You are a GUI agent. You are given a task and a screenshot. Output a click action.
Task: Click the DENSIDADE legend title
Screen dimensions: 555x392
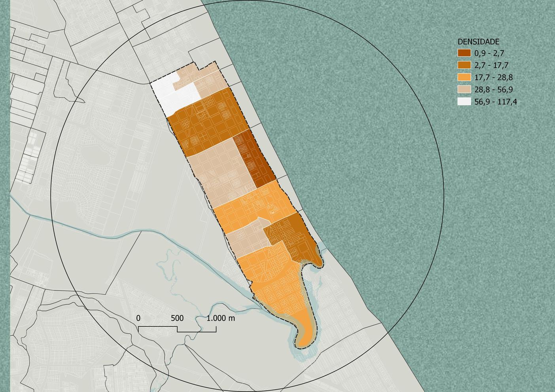(478, 41)
